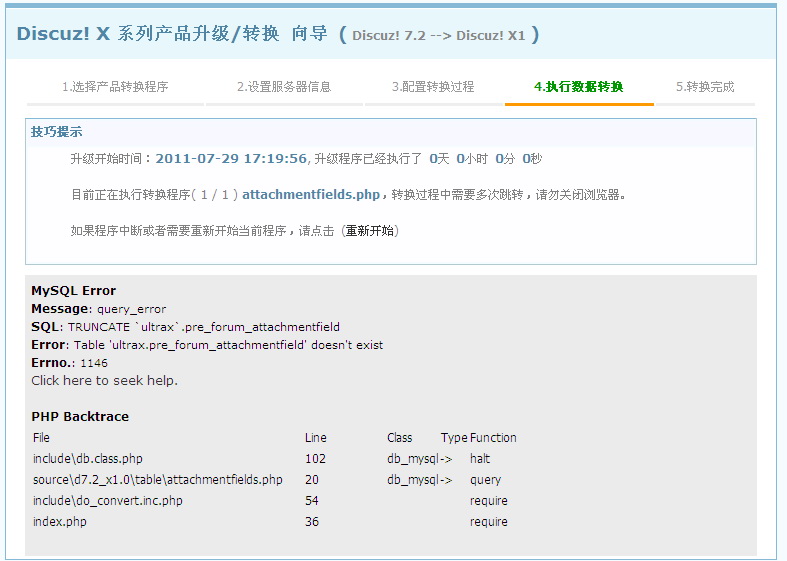Click the File column header
The width and height of the screenshot is (787, 561).
coord(41,438)
